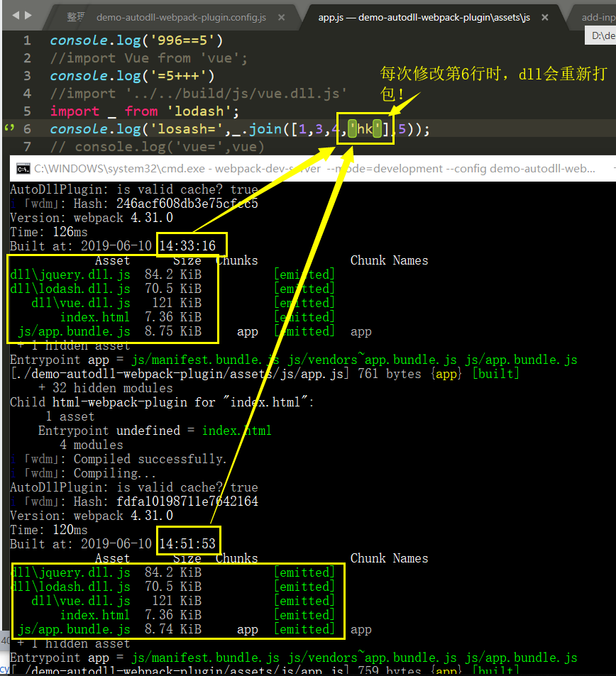This screenshot has width=616, height=676.
Task: Click 'Entrypoint undefined = index.html' line
Action: [155, 431]
